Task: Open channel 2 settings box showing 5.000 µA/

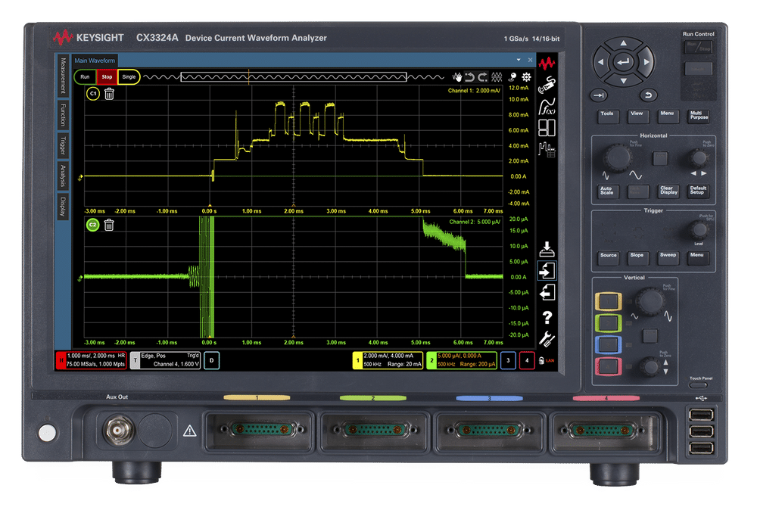Action: tap(462, 360)
